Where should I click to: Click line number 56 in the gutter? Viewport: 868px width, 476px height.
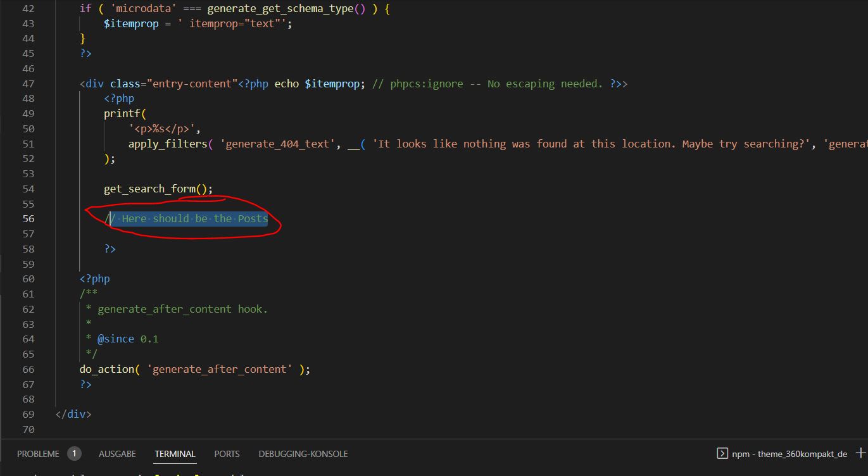pos(28,219)
